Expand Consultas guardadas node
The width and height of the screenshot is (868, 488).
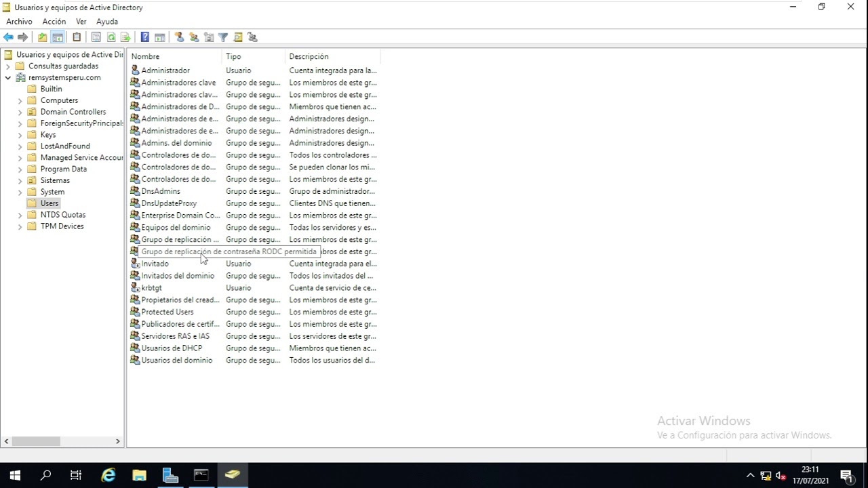pos(8,66)
